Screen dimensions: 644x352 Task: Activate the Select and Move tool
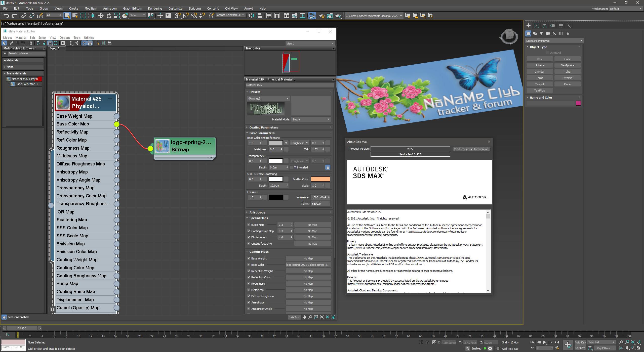[x=101, y=16]
